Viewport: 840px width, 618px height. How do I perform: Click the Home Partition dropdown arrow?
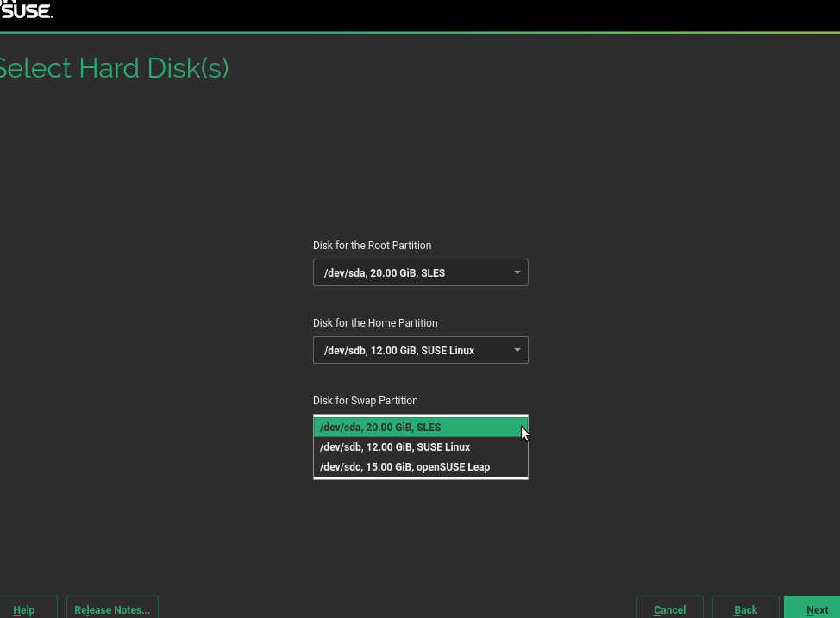pos(517,351)
